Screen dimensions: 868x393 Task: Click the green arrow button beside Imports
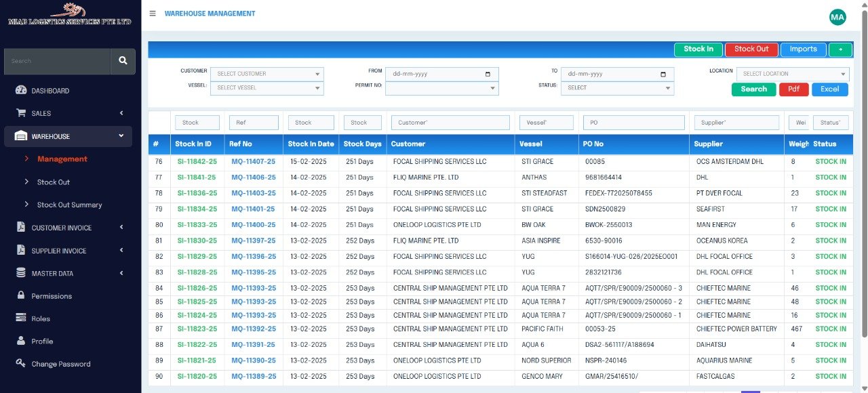click(840, 49)
